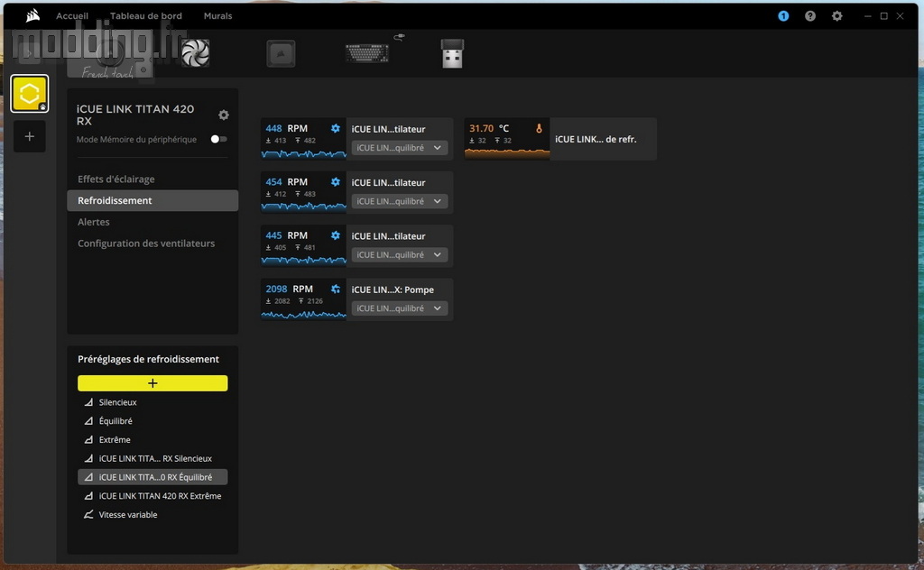This screenshot has height=570, width=924.
Task: Select the fan device icon in device bar
Action: (x=195, y=53)
